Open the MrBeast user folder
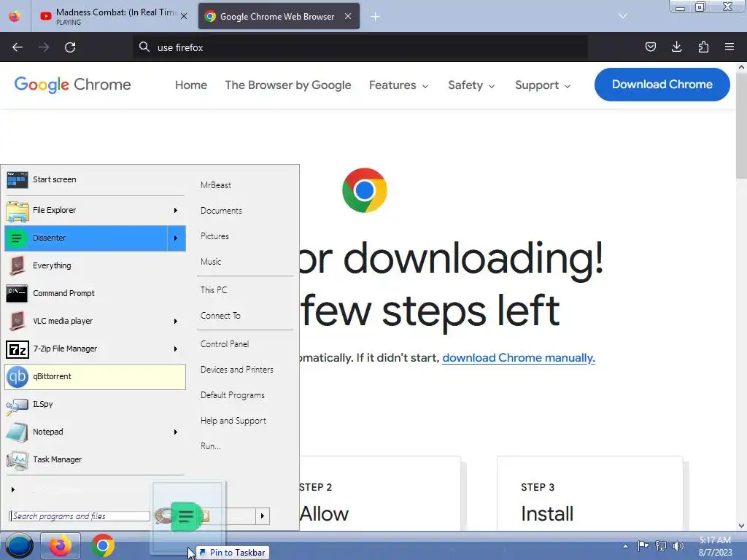 point(215,185)
